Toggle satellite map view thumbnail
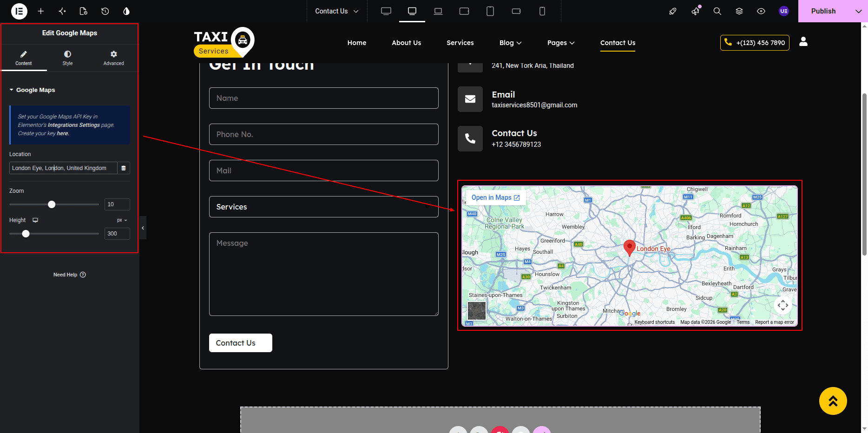The width and height of the screenshot is (868, 433). (x=477, y=311)
